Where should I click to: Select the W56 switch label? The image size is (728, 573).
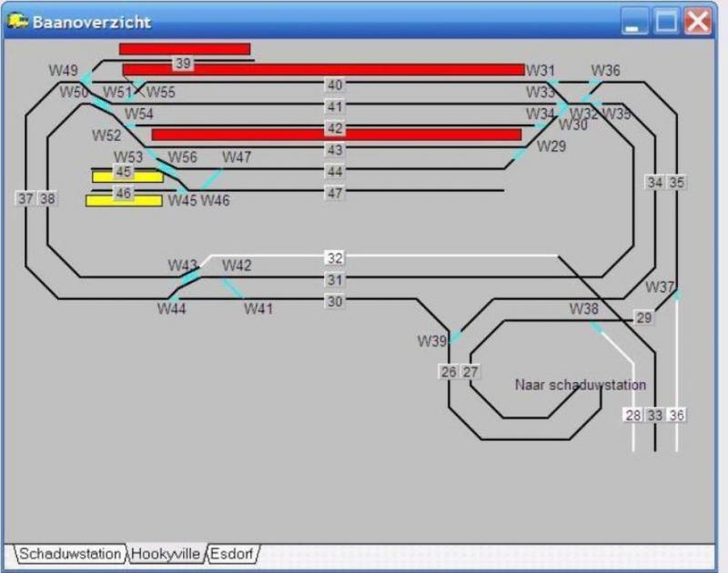(183, 156)
